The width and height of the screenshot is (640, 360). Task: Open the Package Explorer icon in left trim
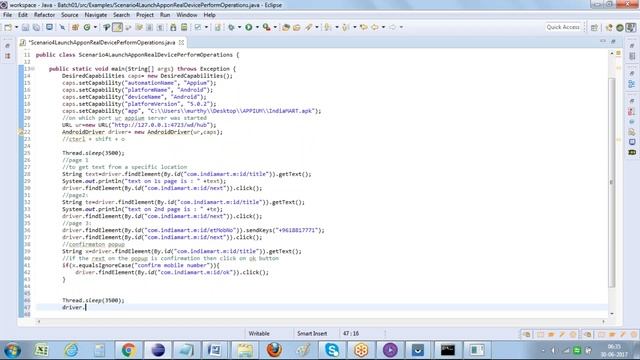coord(7,56)
